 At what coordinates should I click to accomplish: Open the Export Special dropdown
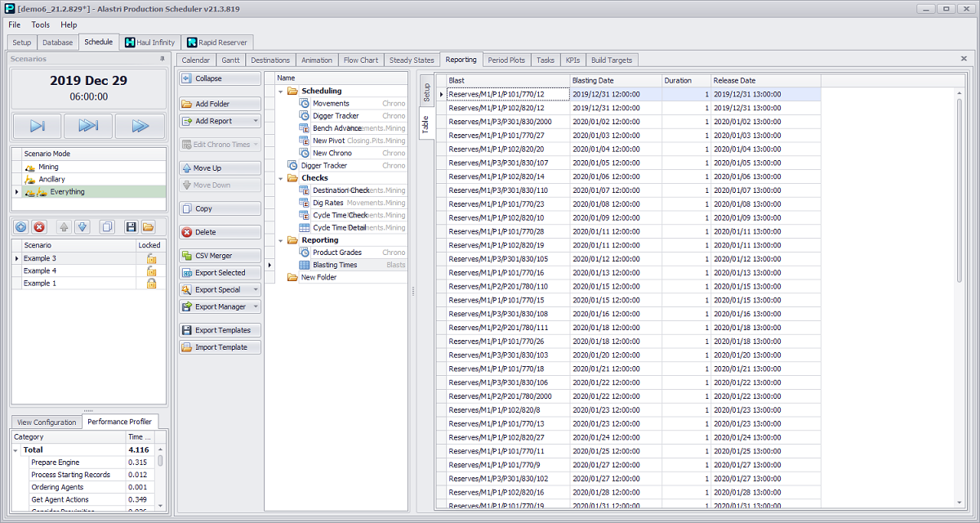[256, 289]
